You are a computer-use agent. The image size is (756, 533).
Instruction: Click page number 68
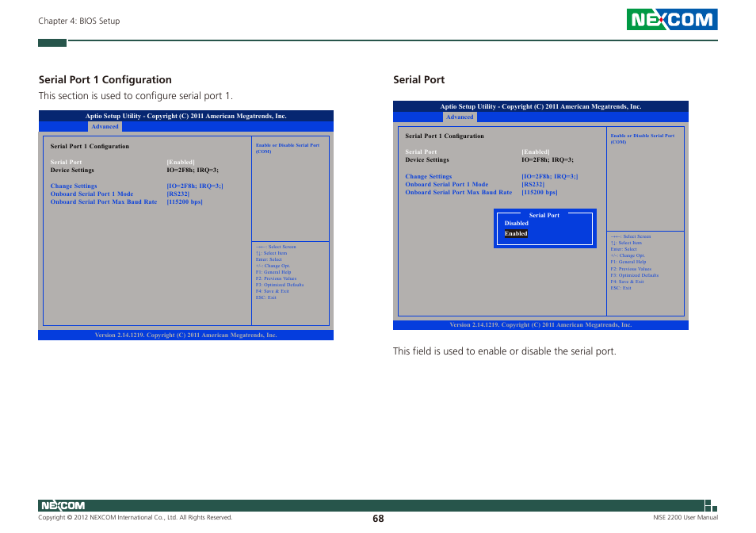pos(378,519)
